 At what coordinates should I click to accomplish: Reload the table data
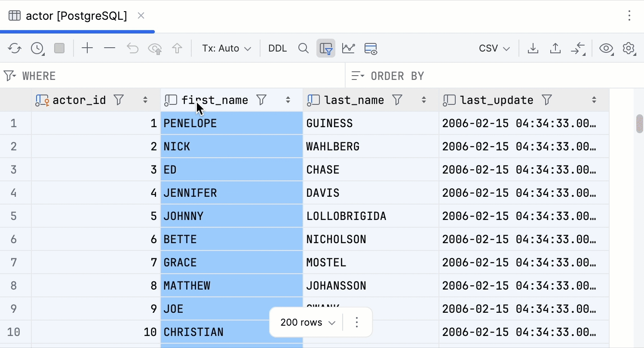(14, 48)
